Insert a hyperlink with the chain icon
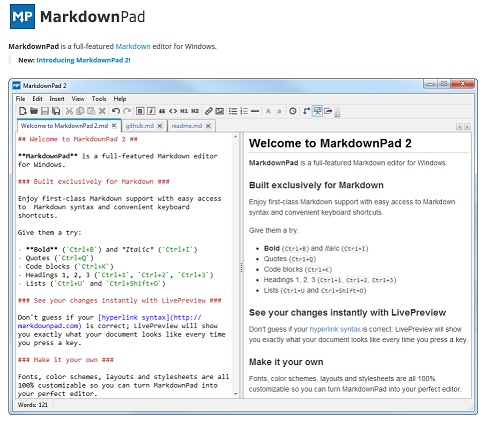 coord(209,111)
